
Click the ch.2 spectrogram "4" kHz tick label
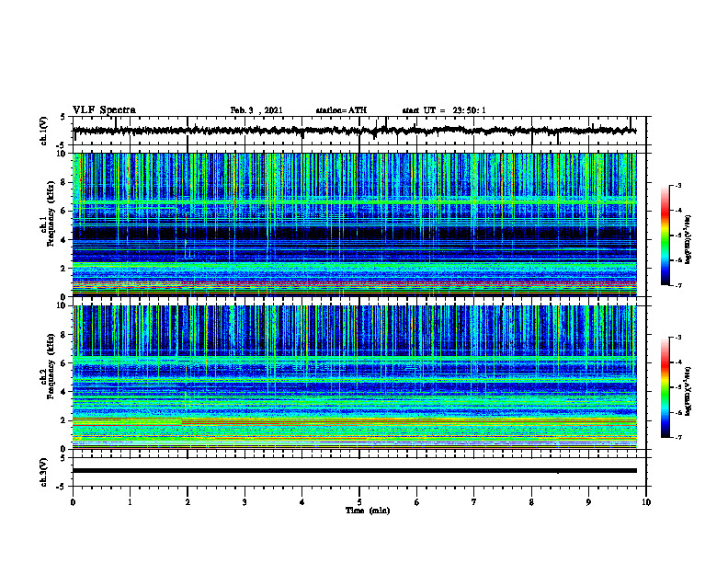pyautogui.click(x=65, y=392)
